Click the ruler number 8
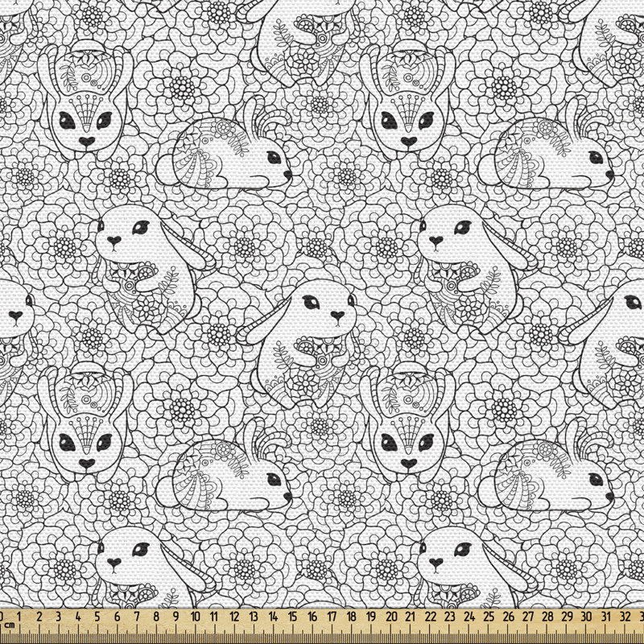644x644 pixels. tap(156, 617)
